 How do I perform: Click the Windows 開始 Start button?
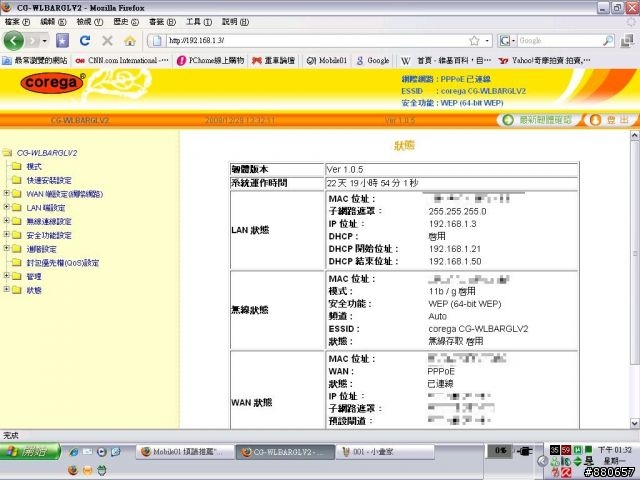tap(30, 451)
